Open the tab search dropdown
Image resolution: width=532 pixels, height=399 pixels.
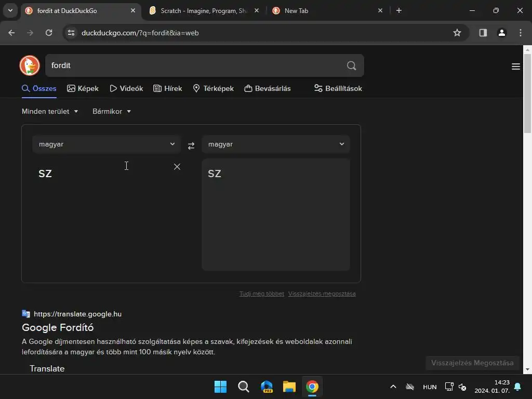pos(10,10)
